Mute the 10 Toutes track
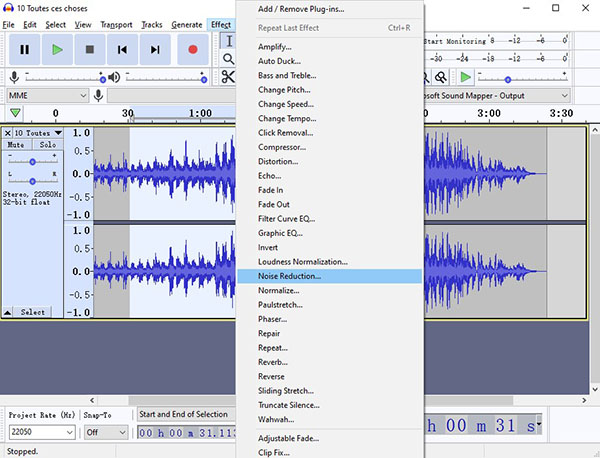 click(x=16, y=145)
